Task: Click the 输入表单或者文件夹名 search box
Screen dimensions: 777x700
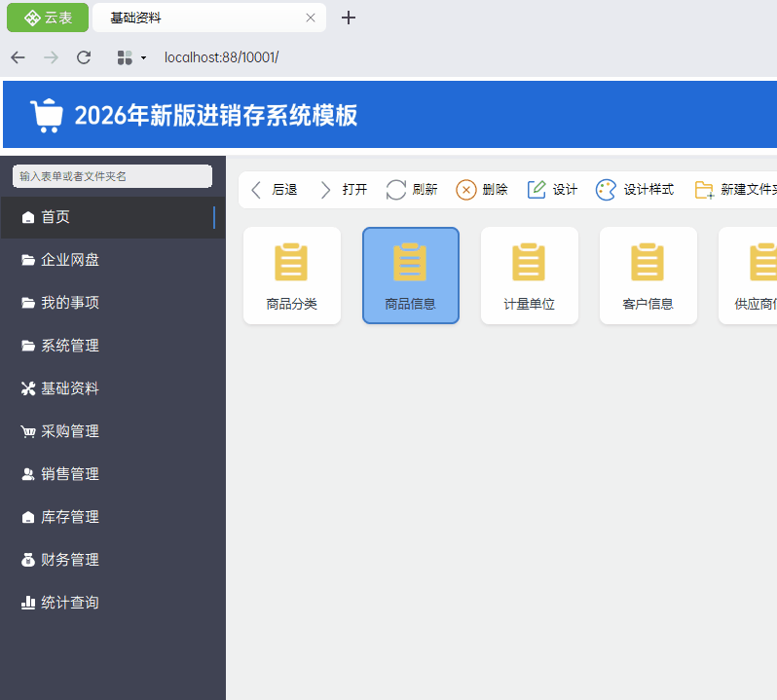Action: click(x=113, y=176)
